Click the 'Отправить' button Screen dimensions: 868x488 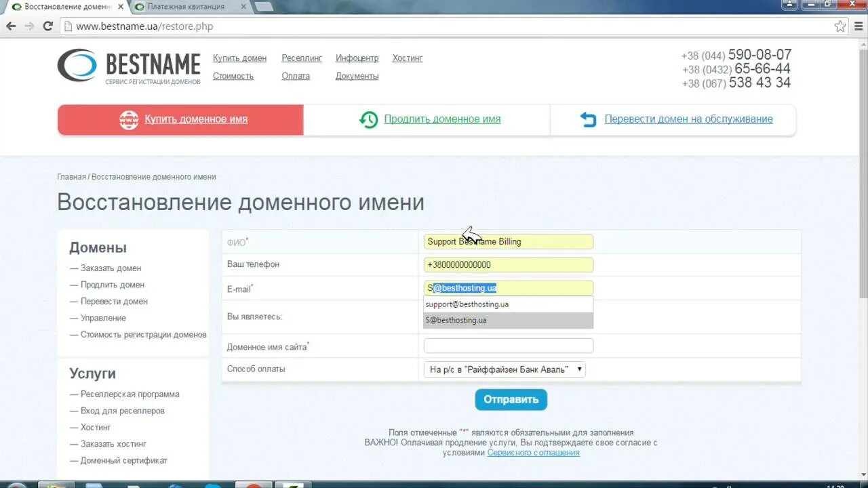(x=511, y=399)
